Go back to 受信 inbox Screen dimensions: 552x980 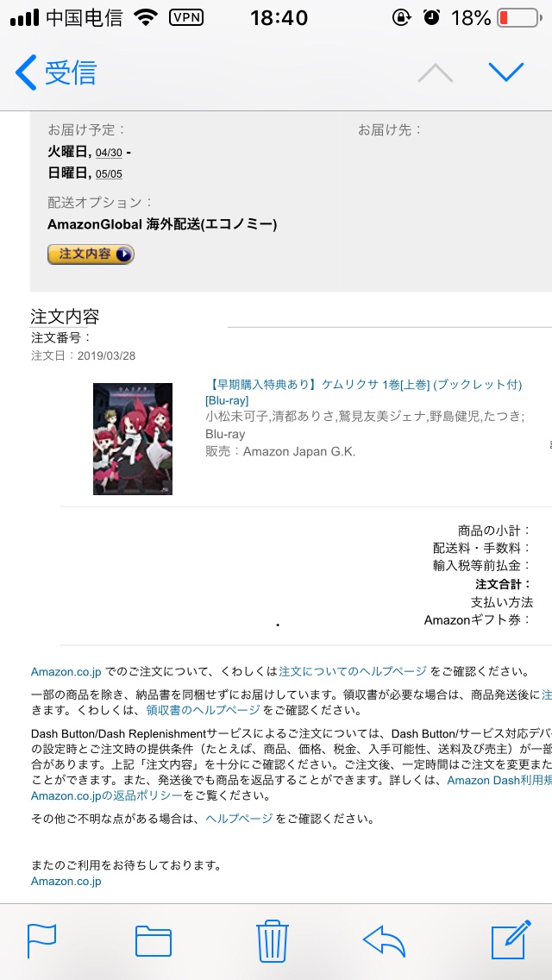click(x=56, y=72)
